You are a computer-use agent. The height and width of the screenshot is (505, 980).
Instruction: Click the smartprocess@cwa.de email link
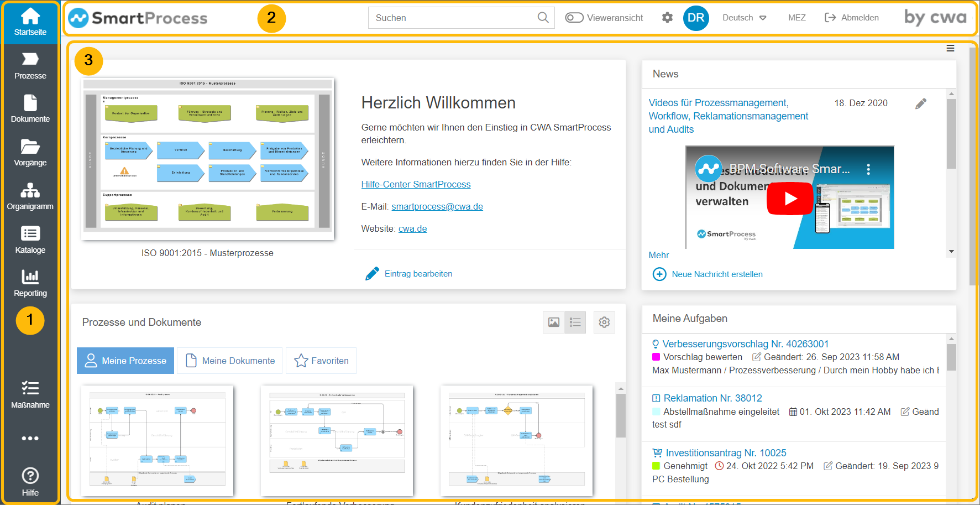437,206
